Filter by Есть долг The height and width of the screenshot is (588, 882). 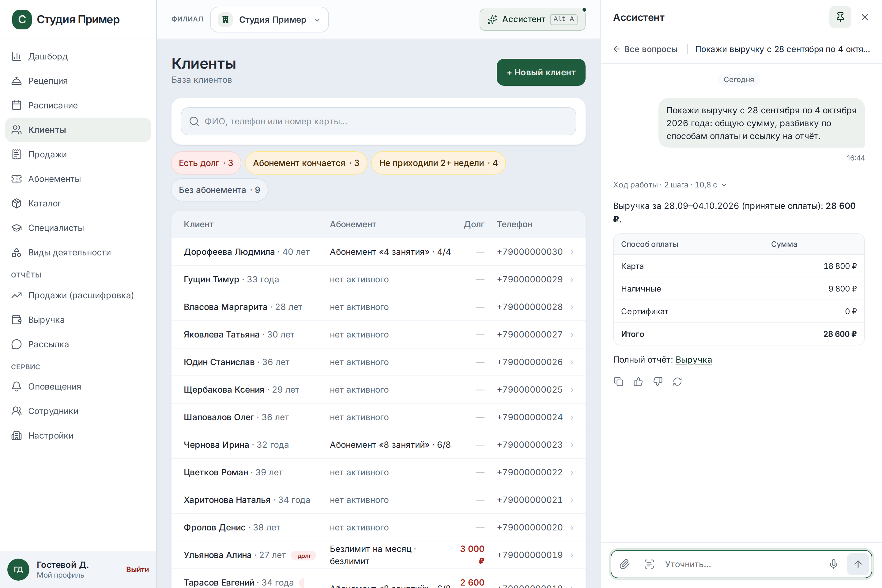206,163
